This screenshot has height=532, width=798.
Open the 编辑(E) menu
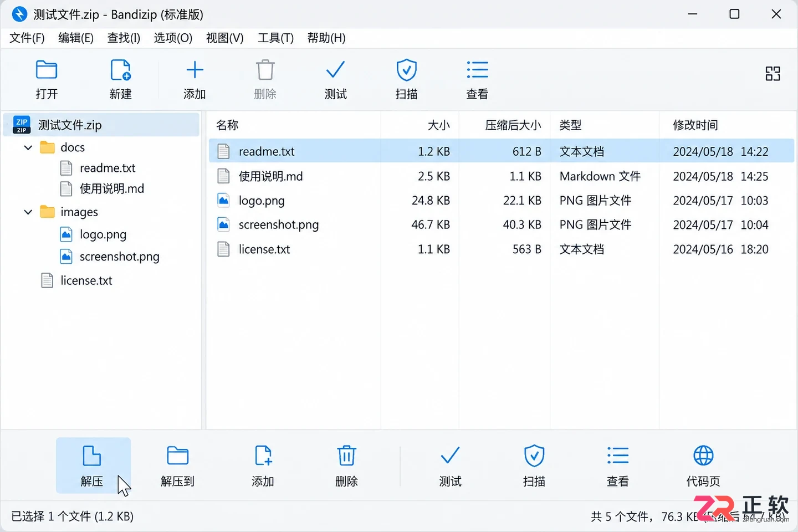tap(76, 38)
